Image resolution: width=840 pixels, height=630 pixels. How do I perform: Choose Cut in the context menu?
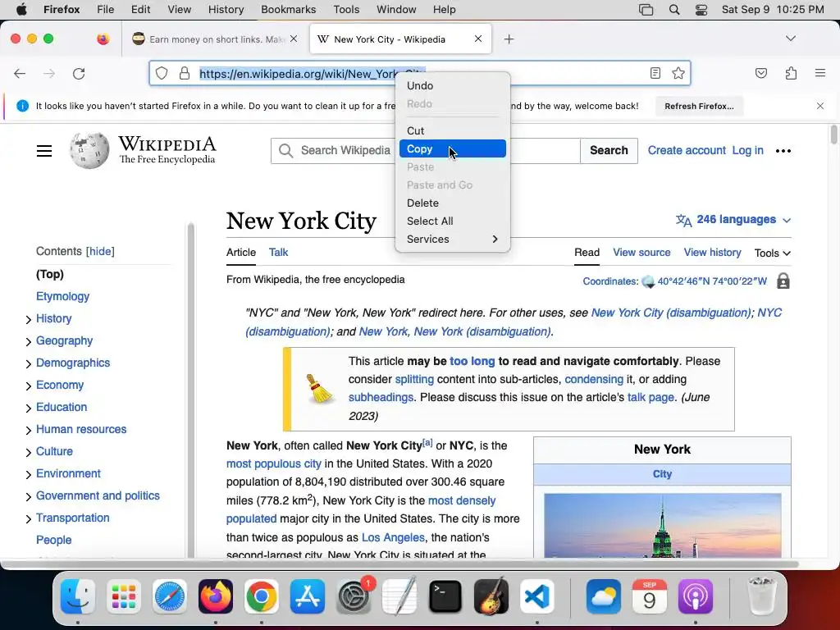tap(453, 130)
